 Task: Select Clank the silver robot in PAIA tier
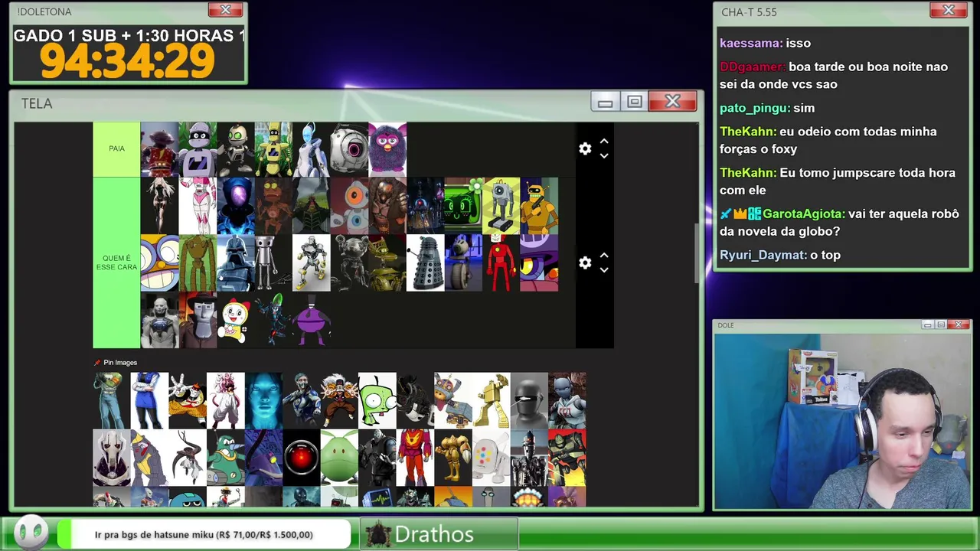pos(236,149)
